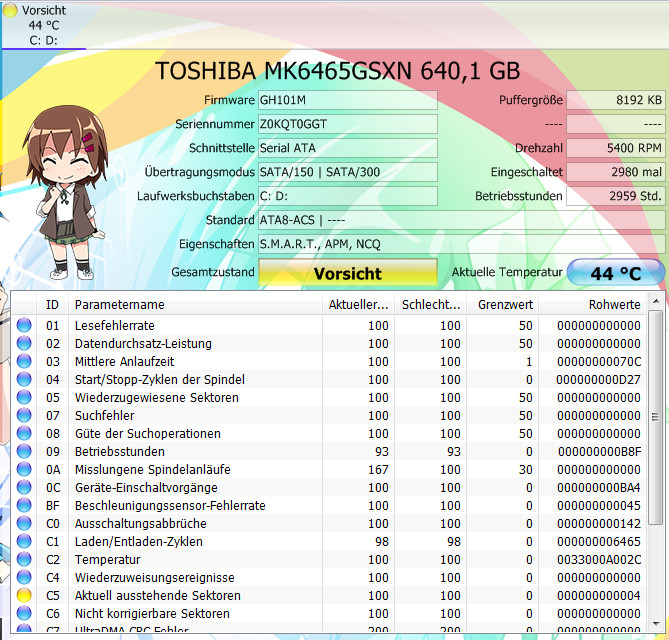Select Aktuell ausstehende Sektoren raw value 000000000004
Screen dimensions: 669x640
[x=599, y=596]
